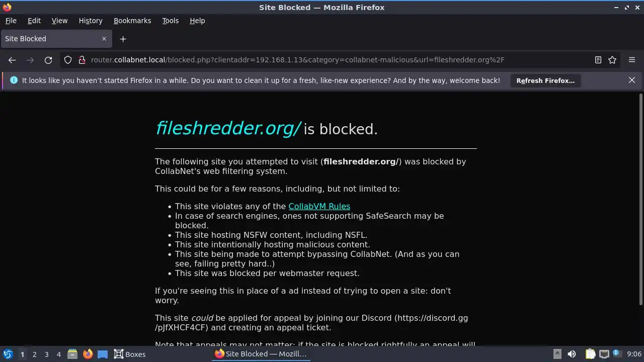644x362 pixels.
Task: Open the tracking protection shield icon
Action: point(68,60)
